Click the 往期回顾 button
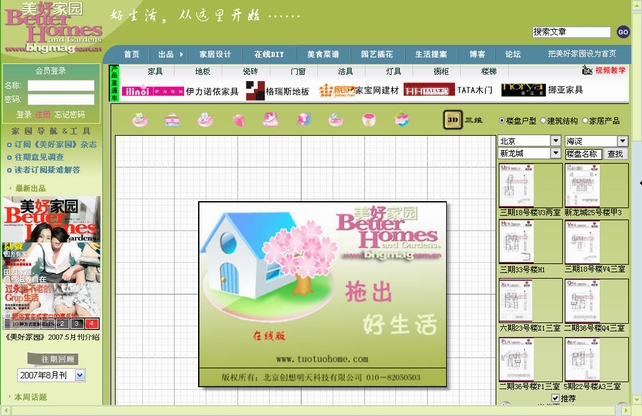642x416 pixels. pos(53,359)
